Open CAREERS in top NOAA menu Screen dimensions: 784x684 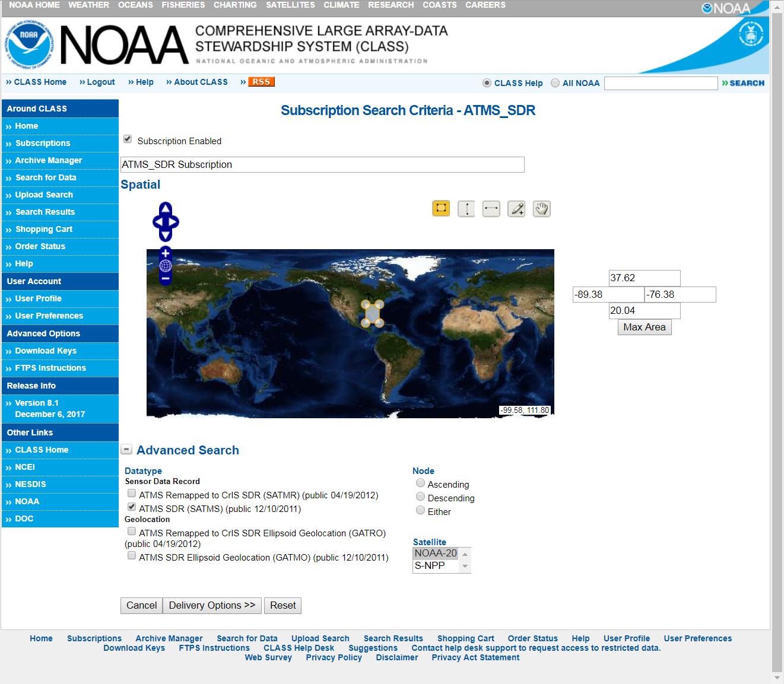[485, 5]
